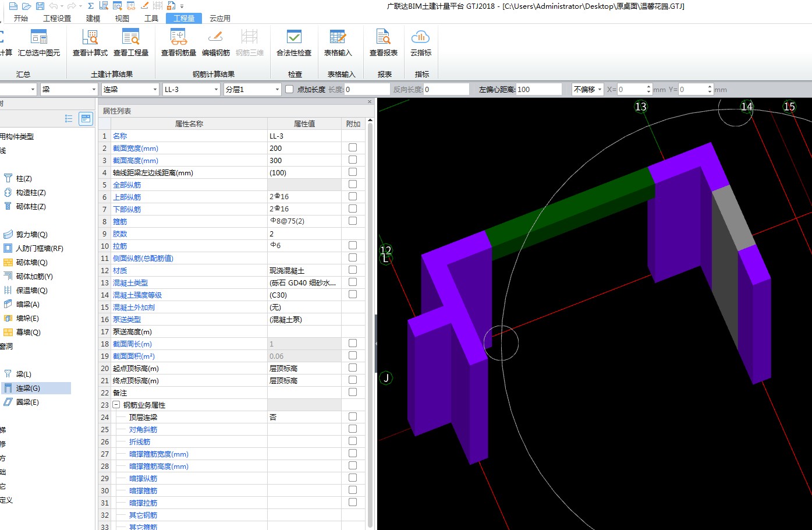Viewport: 812px width, 530px height.
Task: Open the 不偏移 offset dropdown
Action: (x=587, y=89)
